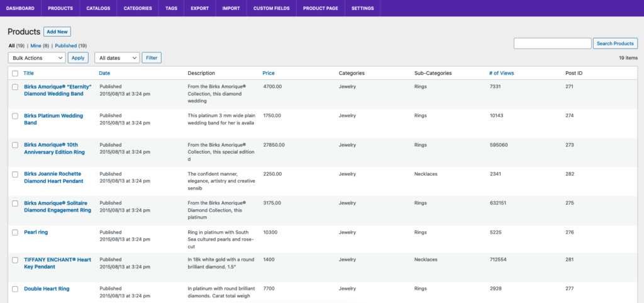The height and width of the screenshot is (303, 644).
Task: Focus the product search input field
Action: (x=552, y=43)
